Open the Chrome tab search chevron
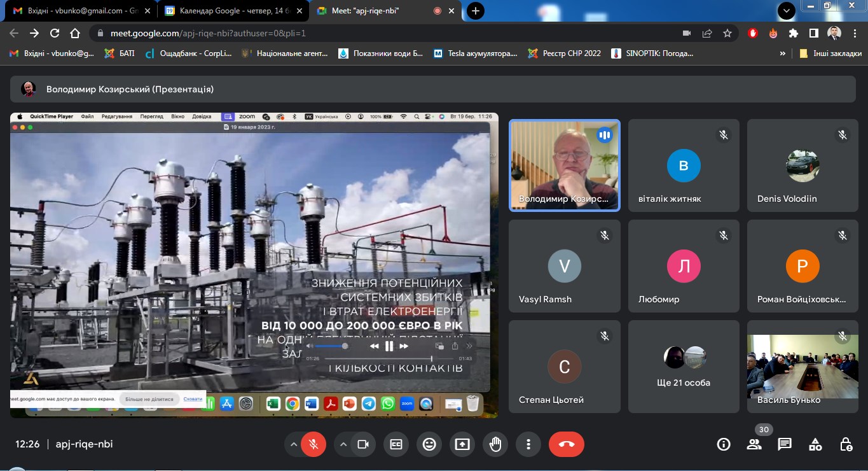 pyautogui.click(x=787, y=10)
